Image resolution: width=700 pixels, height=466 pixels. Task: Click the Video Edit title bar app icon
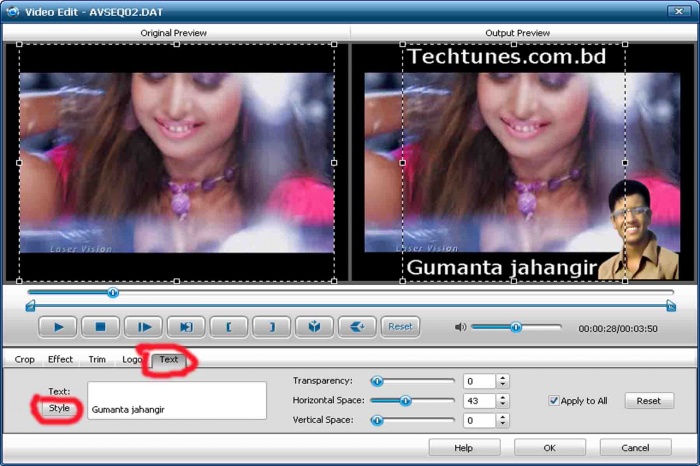[12, 11]
